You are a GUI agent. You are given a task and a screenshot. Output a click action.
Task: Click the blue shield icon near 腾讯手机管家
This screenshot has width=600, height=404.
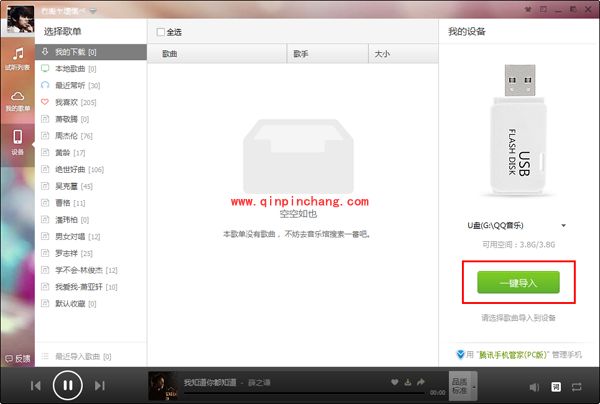(460, 355)
